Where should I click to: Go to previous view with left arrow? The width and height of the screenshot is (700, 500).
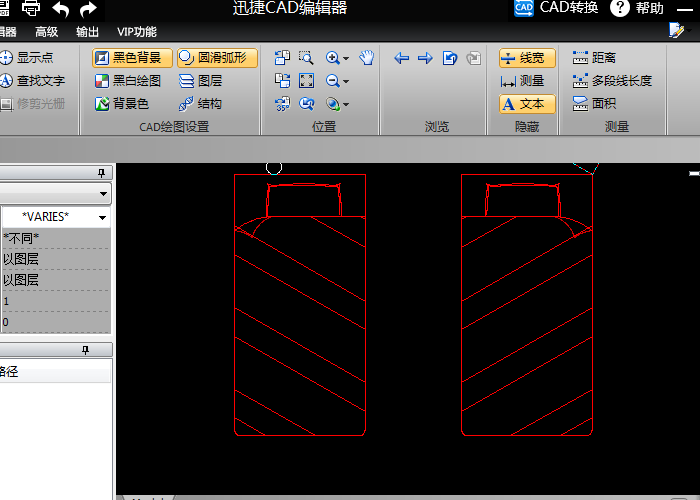coord(402,58)
